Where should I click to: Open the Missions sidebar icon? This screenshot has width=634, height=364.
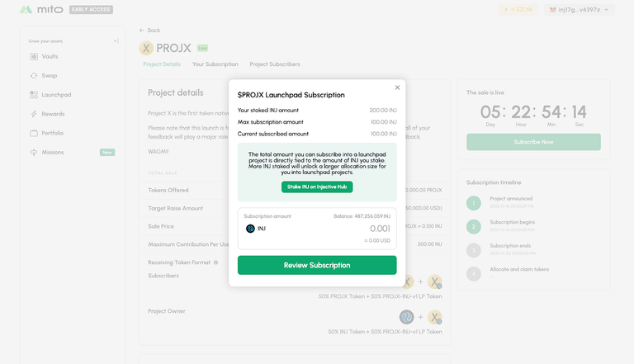click(34, 152)
